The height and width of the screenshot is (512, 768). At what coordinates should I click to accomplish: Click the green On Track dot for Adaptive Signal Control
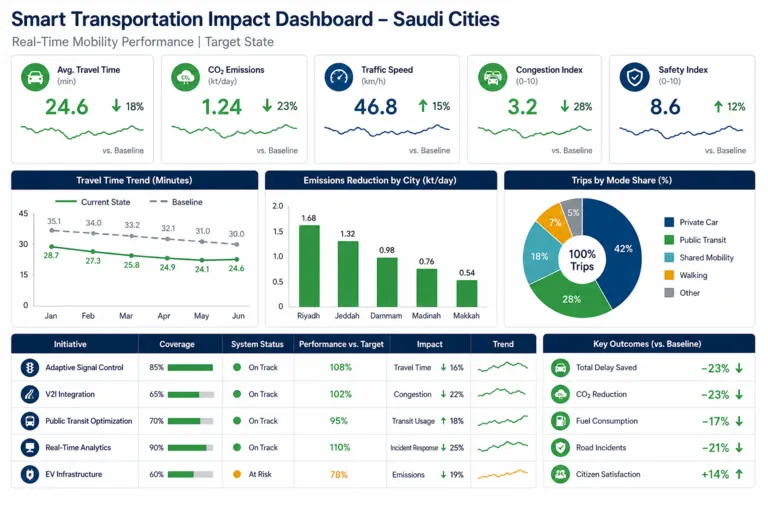(x=237, y=367)
